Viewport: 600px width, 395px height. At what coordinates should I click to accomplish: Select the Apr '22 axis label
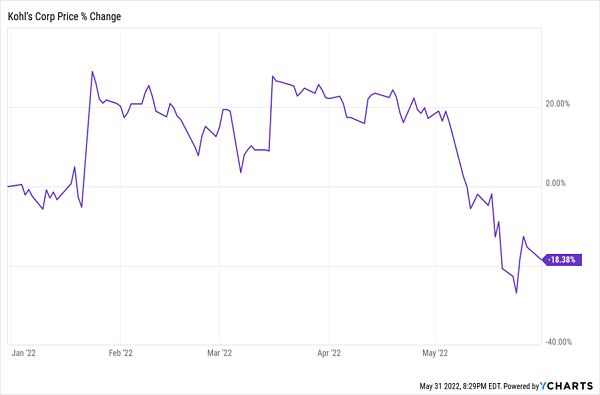[x=329, y=353]
